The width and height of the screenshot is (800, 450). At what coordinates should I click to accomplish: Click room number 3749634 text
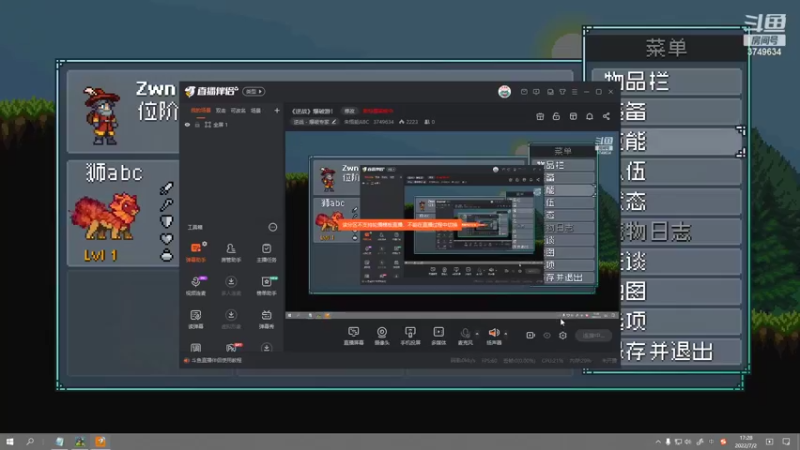(x=764, y=52)
